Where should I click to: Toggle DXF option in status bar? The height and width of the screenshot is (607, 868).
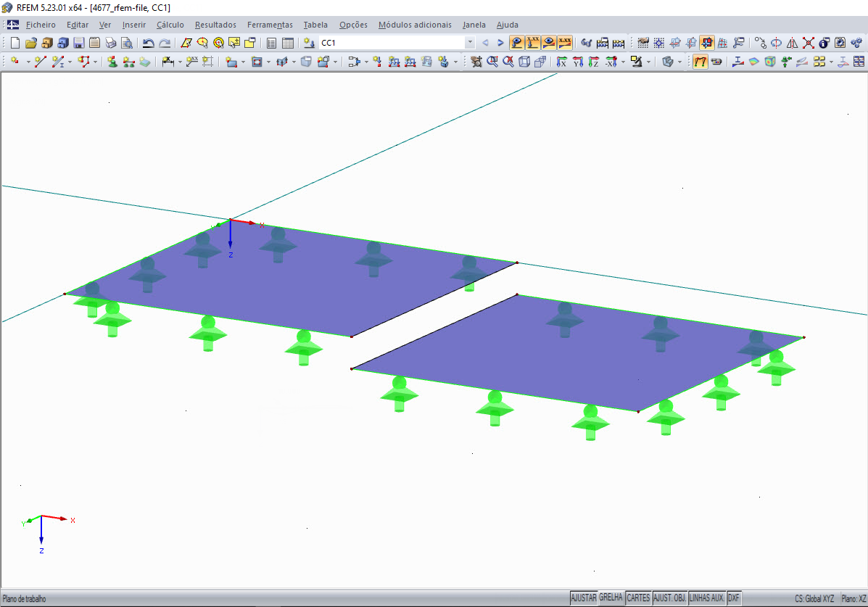pyautogui.click(x=733, y=598)
